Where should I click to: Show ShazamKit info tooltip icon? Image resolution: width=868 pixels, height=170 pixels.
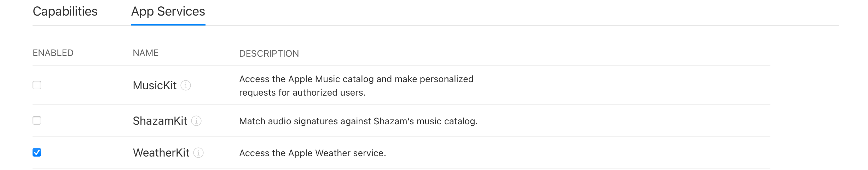[x=196, y=121]
